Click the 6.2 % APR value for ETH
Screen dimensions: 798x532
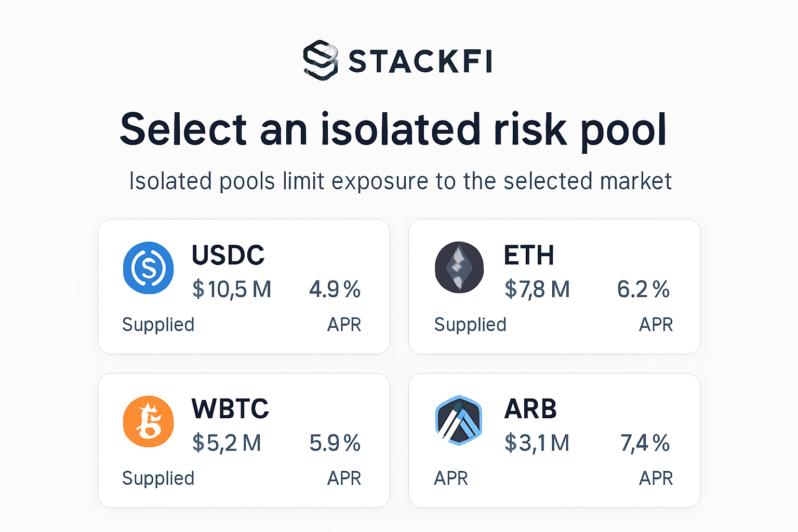click(644, 289)
